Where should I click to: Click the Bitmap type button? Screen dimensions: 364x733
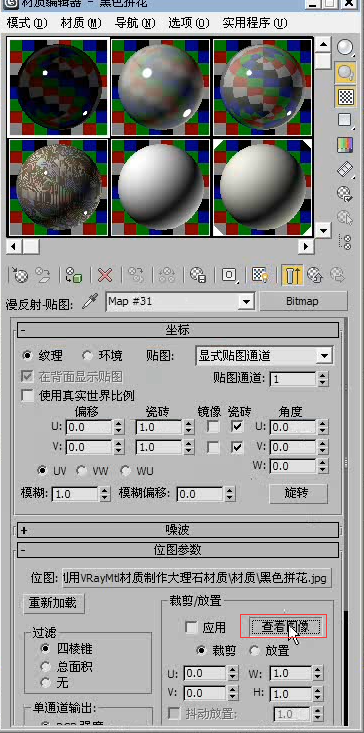[x=303, y=302]
